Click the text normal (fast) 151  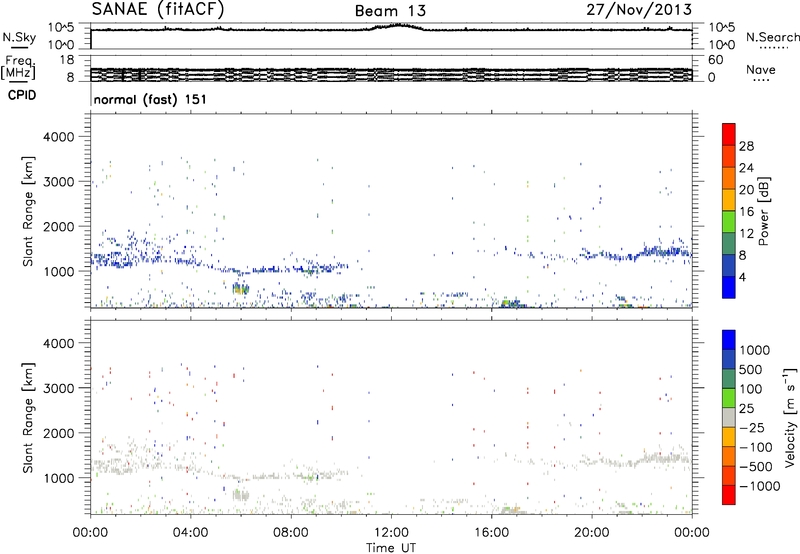coord(150,99)
